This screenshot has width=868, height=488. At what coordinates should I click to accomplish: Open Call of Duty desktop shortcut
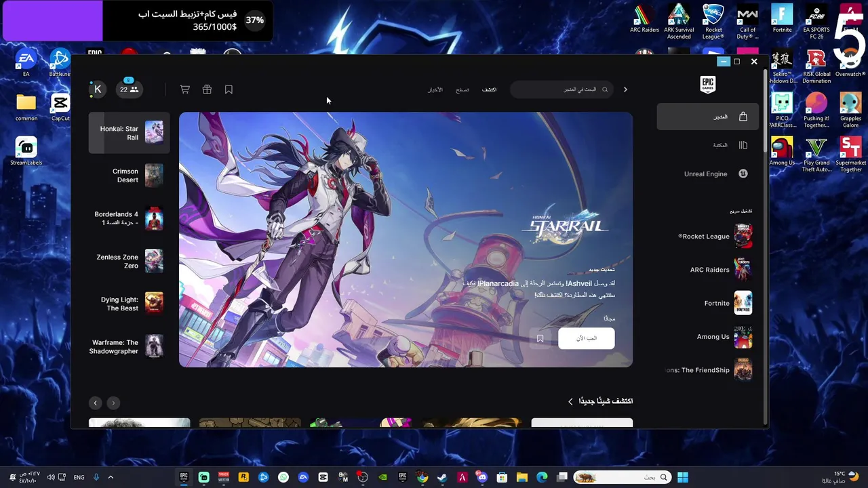pos(747,22)
